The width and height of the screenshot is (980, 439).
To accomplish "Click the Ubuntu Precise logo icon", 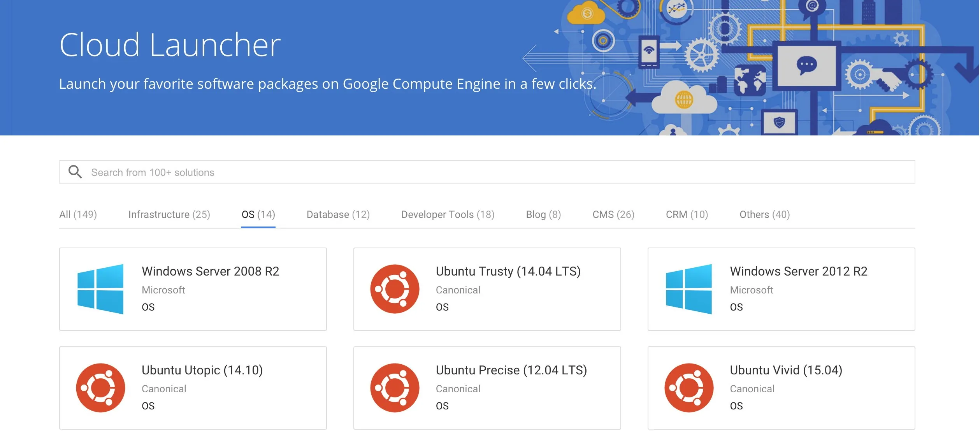I will tap(395, 387).
